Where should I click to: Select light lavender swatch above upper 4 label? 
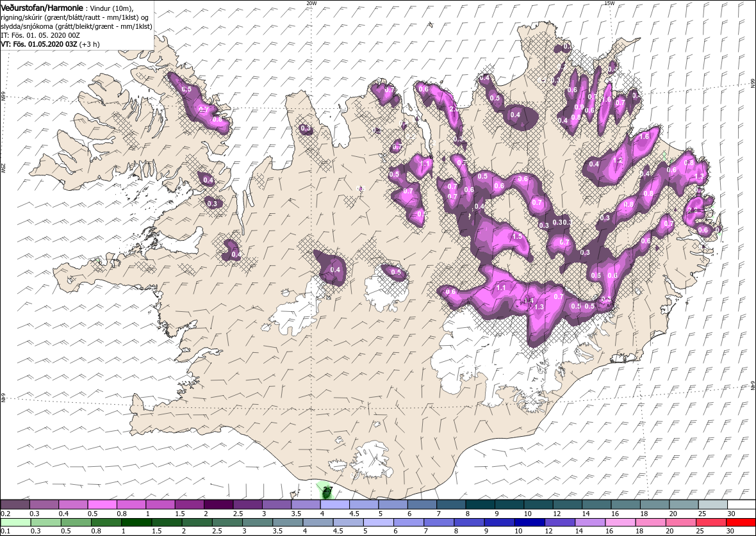(334, 505)
